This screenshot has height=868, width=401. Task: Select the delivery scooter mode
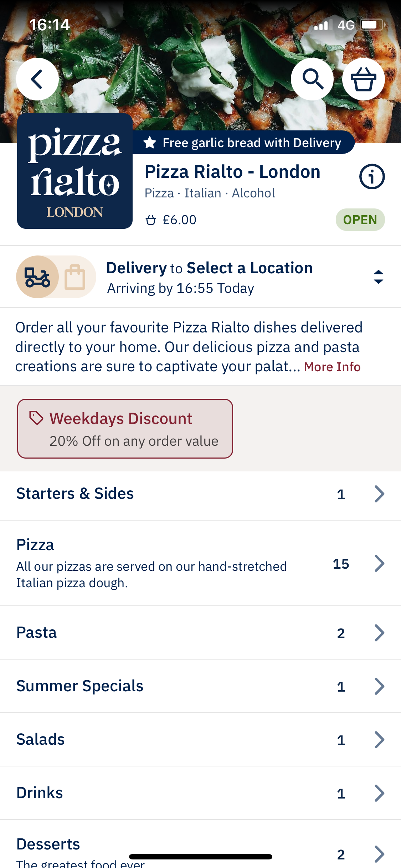[37, 277]
